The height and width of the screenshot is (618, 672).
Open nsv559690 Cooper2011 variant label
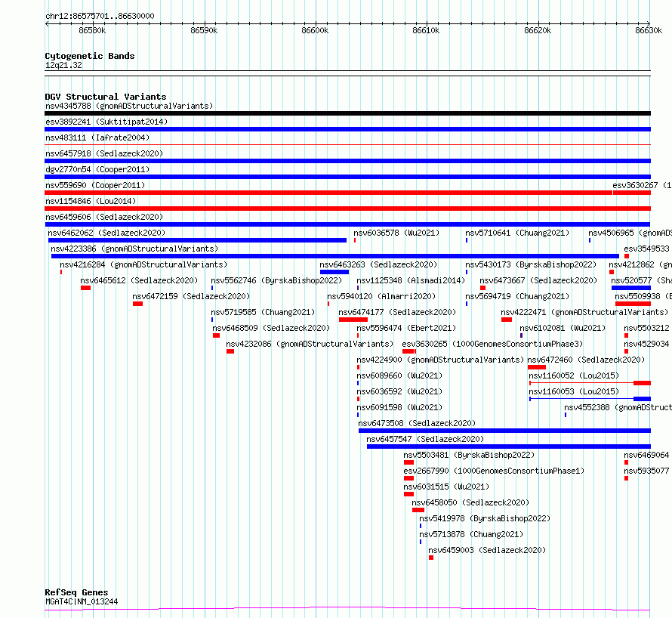pyautogui.click(x=95, y=185)
